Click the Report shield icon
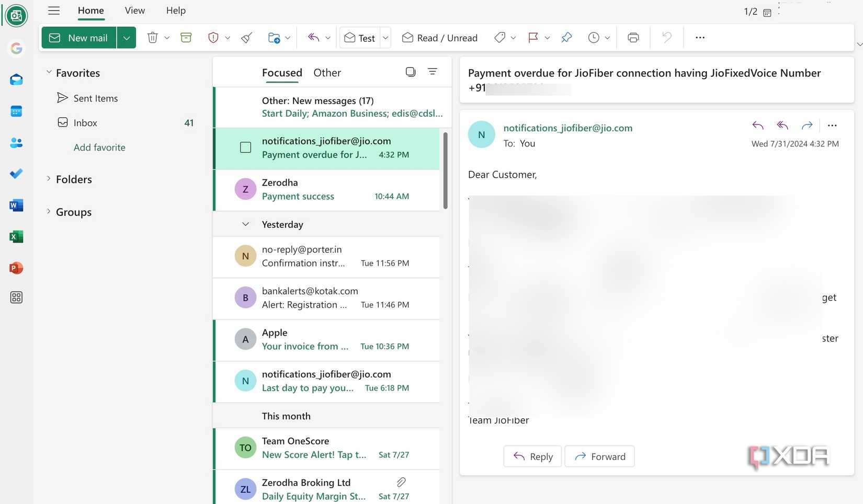Viewport: 863px width, 504px height. [x=213, y=38]
